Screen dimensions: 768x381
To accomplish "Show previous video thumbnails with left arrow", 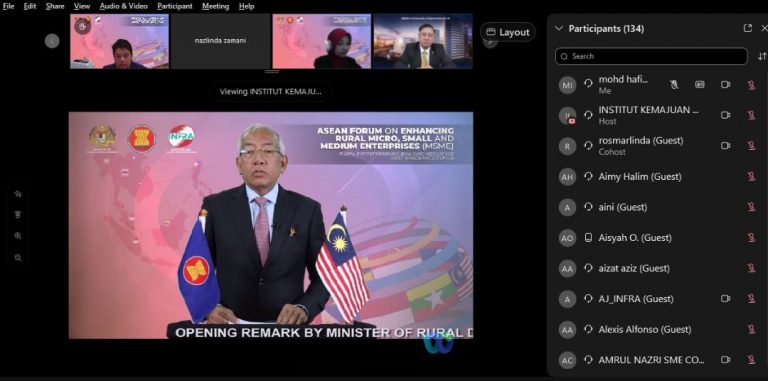I will [x=52, y=41].
